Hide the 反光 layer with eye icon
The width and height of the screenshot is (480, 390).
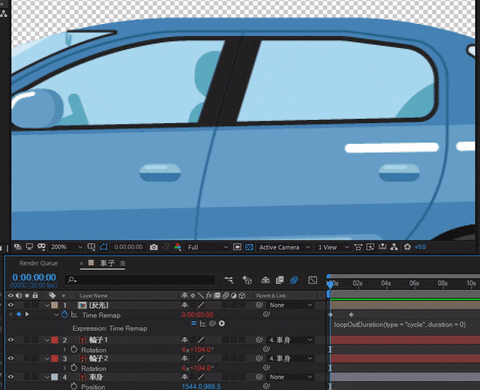coord(11,305)
